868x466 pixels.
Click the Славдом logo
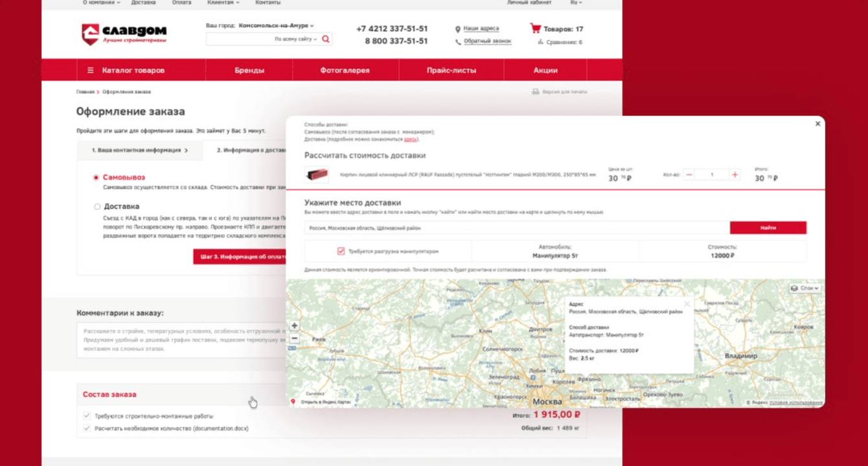pos(124,34)
